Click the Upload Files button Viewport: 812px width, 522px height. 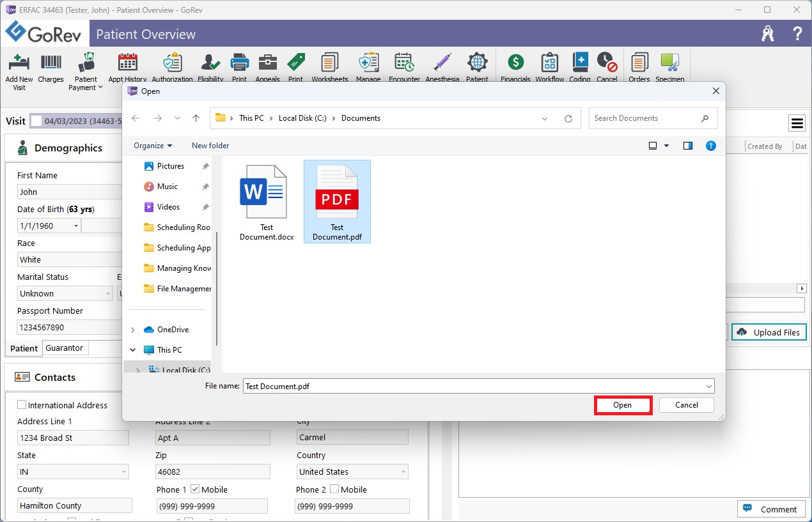tap(769, 332)
